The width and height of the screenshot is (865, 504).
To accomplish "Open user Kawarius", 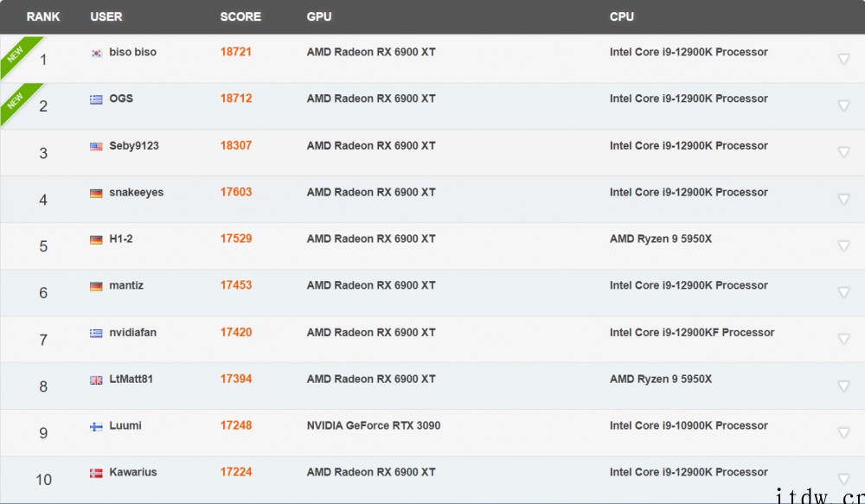I will [133, 472].
